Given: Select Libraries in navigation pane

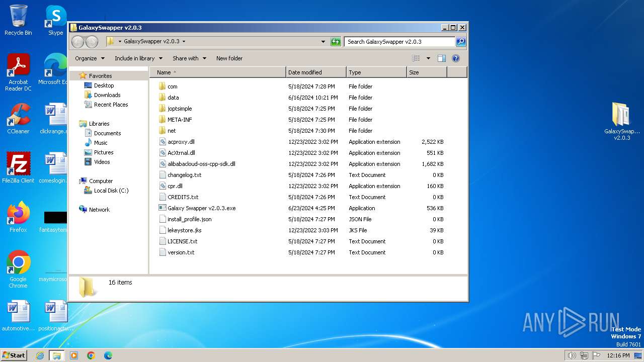Looking at the screenshot, I should pyautogui.click(x=99, y=124).
